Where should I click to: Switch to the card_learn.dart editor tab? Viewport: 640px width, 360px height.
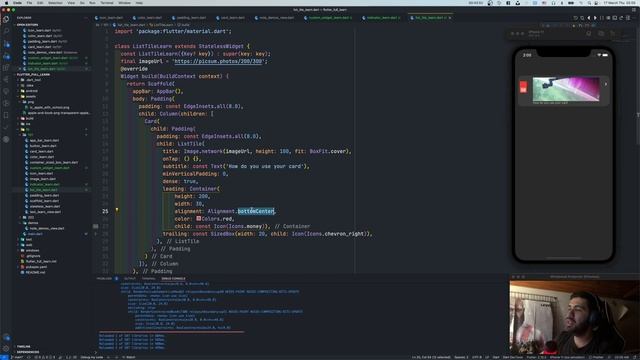[231, 18]
